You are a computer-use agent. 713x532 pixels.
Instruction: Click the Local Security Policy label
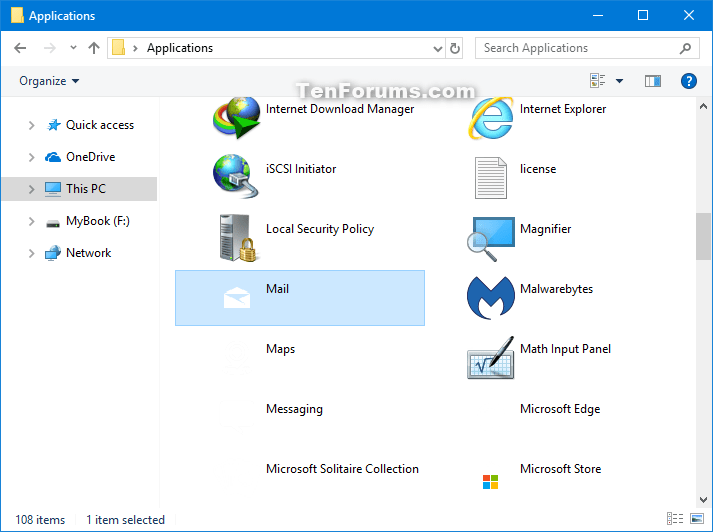(x=320, y=229)
